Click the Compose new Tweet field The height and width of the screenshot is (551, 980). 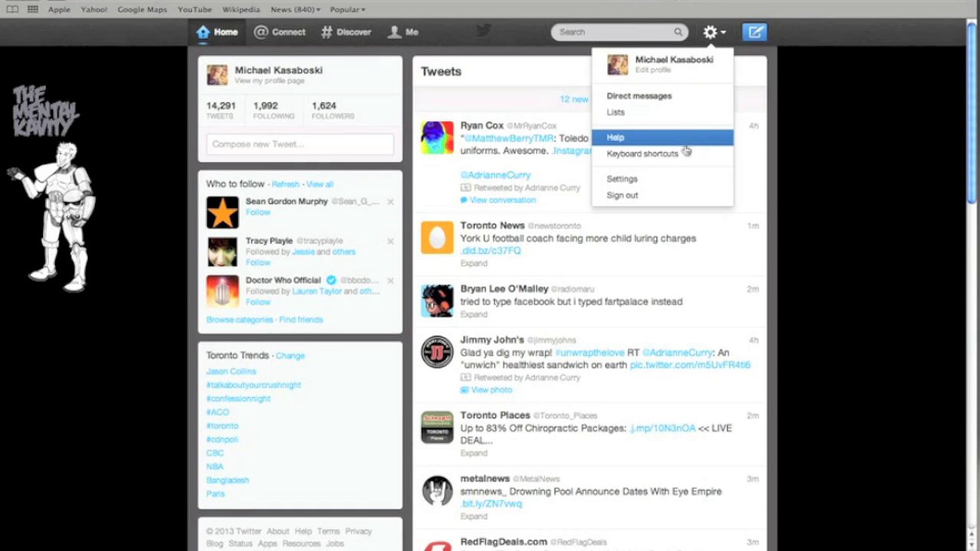tap(300, 144)
